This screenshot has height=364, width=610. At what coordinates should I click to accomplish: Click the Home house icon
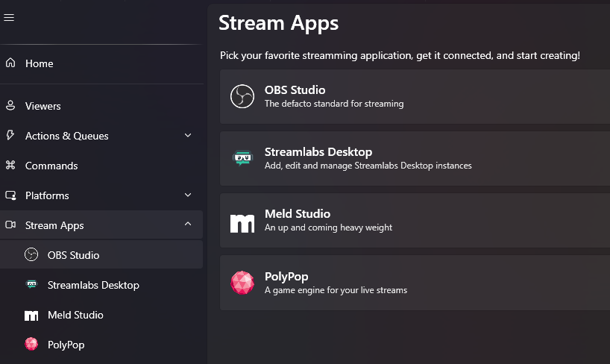[x=10, y=63]
